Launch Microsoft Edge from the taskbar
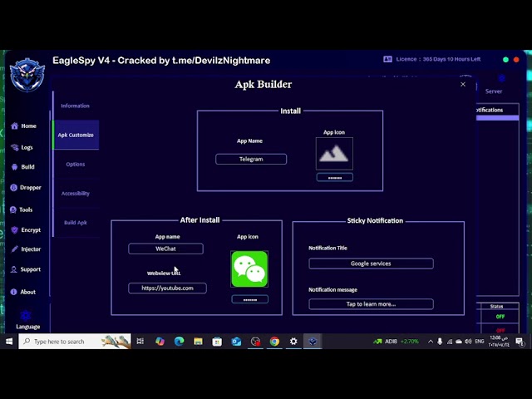The width and height of the screenshot is (532, 399). point(179,342)
